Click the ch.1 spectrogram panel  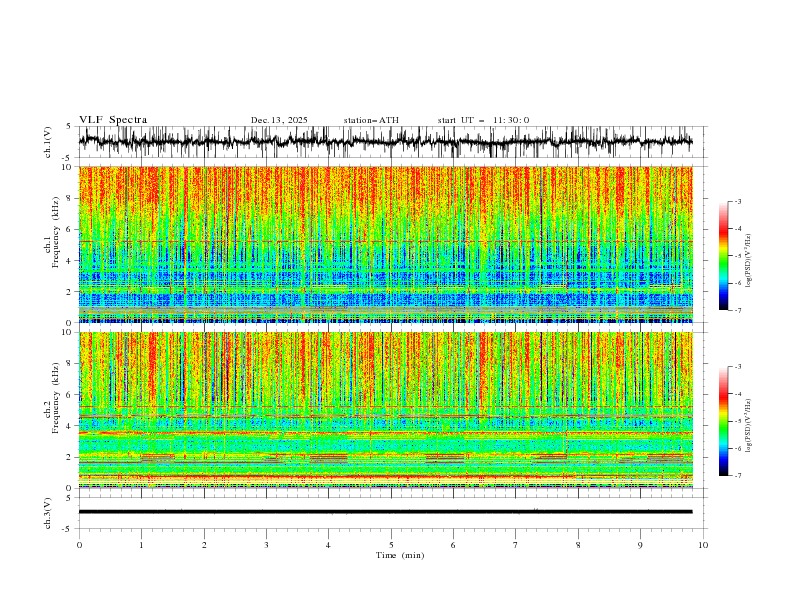coord(385,244)
